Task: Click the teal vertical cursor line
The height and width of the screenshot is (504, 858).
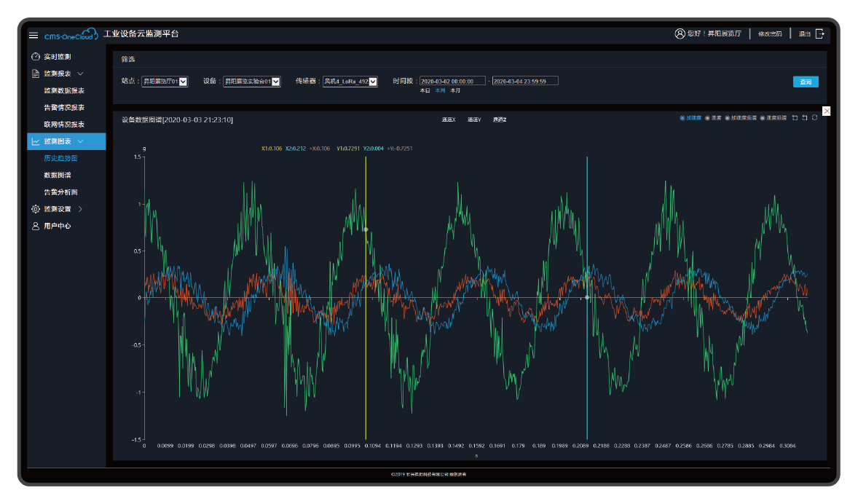Action: pos(587,298)
